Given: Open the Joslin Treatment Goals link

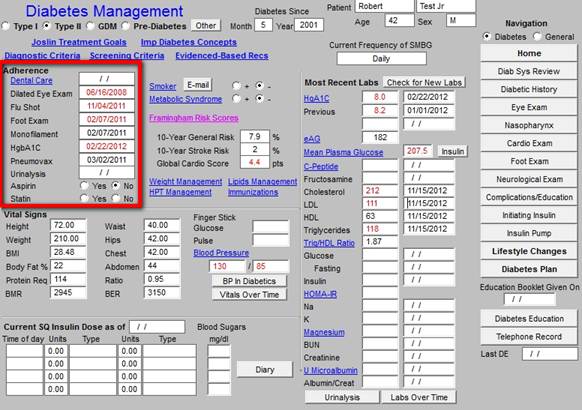Looking at the screenshot, I should pos(79,42).
